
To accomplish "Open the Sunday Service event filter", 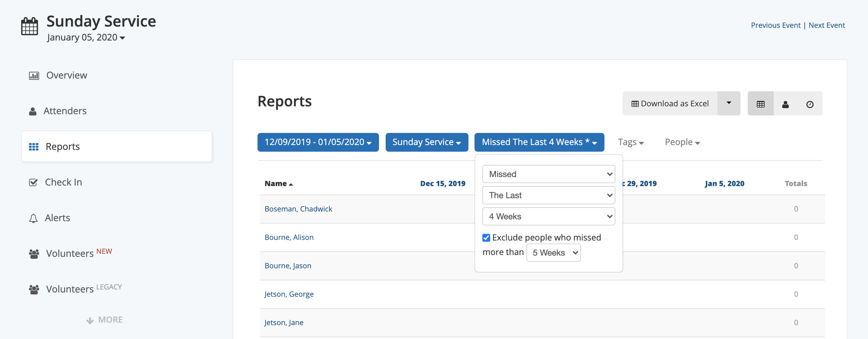I will click(426, 142).
